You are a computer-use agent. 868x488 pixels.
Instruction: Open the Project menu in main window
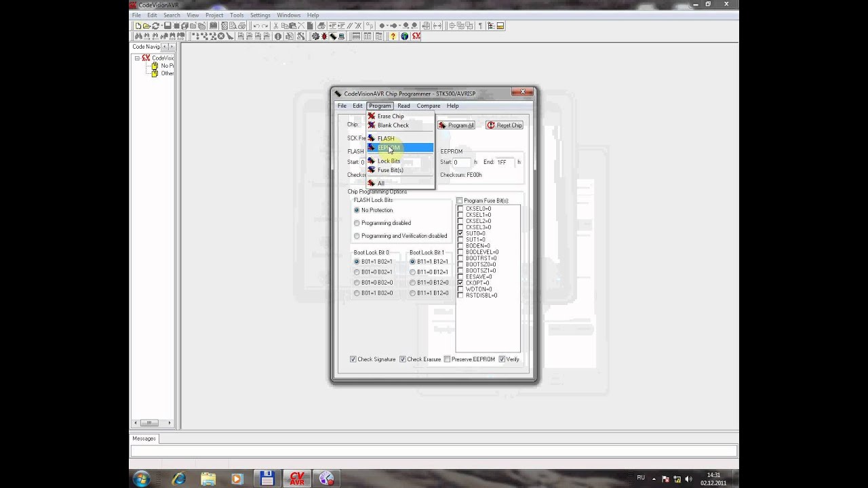[214, 15]
